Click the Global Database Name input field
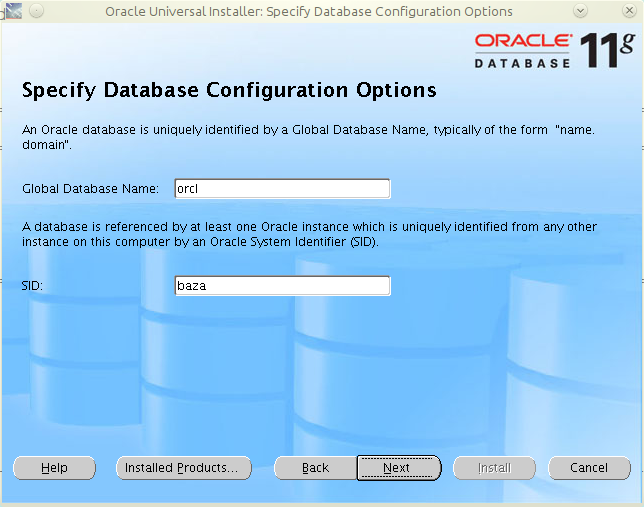The height and width of the screenshot is (507, 644). pyautogui.click(x=282, y=189)
